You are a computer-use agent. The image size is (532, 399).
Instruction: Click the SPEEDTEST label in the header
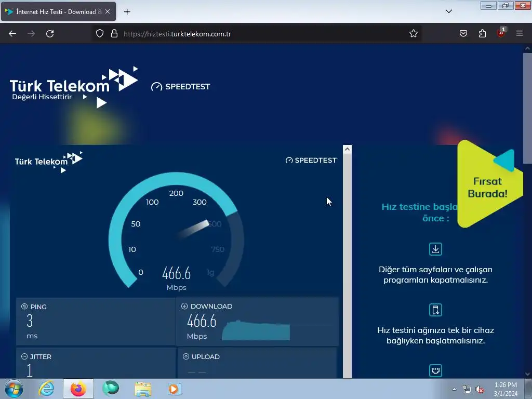pos(181,87)
